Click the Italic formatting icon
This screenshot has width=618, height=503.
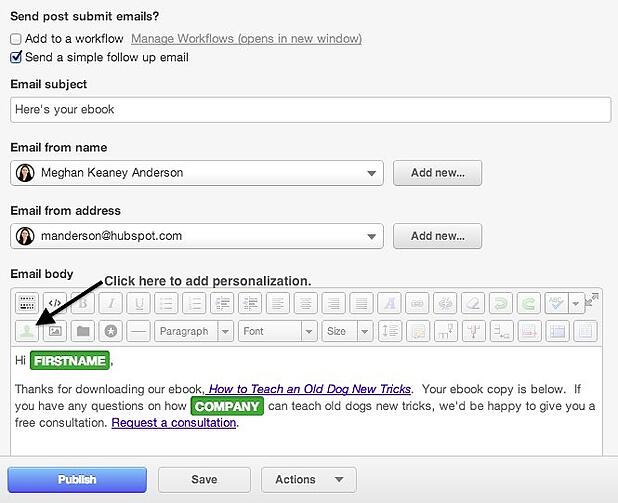pos(111,303)
